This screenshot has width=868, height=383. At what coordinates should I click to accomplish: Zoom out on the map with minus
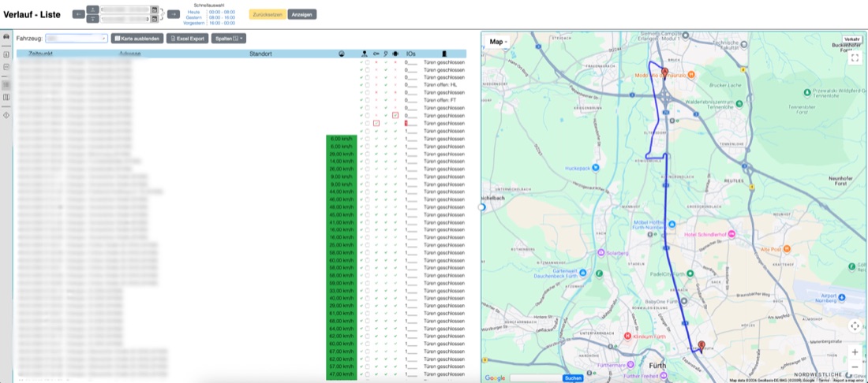click(855, 367)
